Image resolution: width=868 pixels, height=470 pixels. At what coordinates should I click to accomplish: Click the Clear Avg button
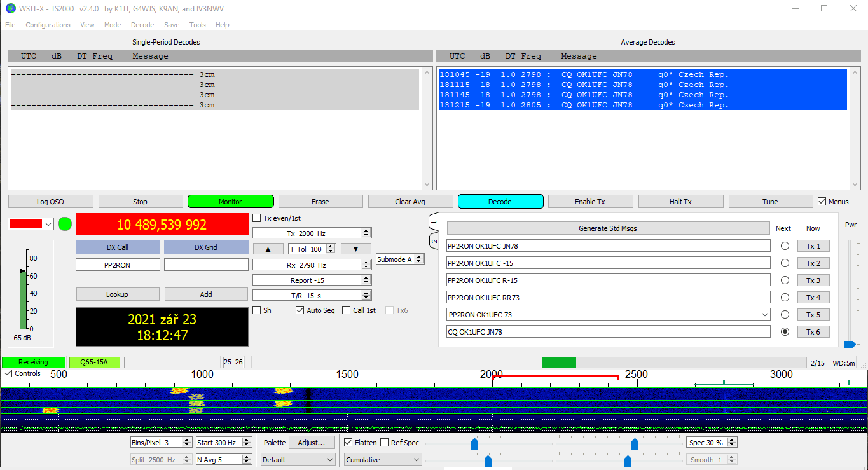coord(410,202)
